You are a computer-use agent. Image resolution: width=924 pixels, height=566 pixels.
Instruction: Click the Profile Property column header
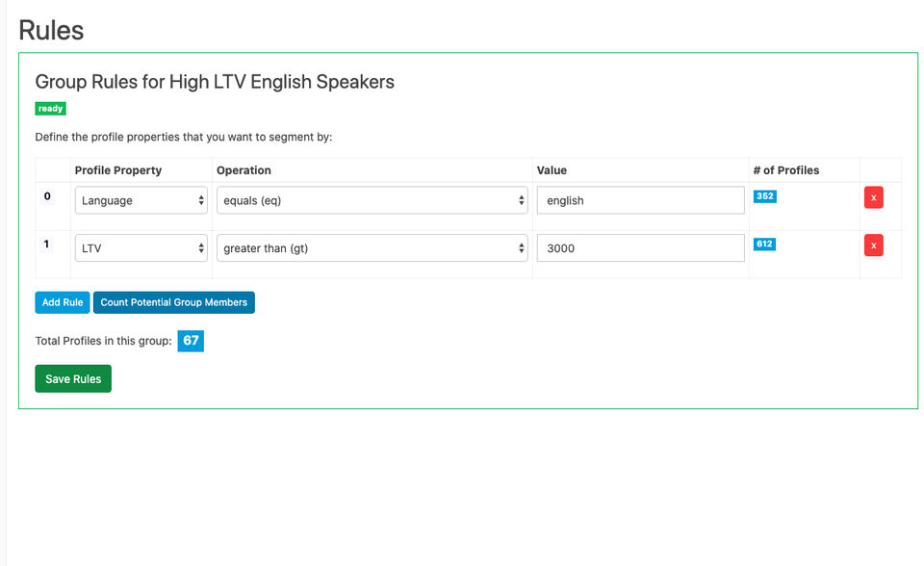tap(118, 170)
